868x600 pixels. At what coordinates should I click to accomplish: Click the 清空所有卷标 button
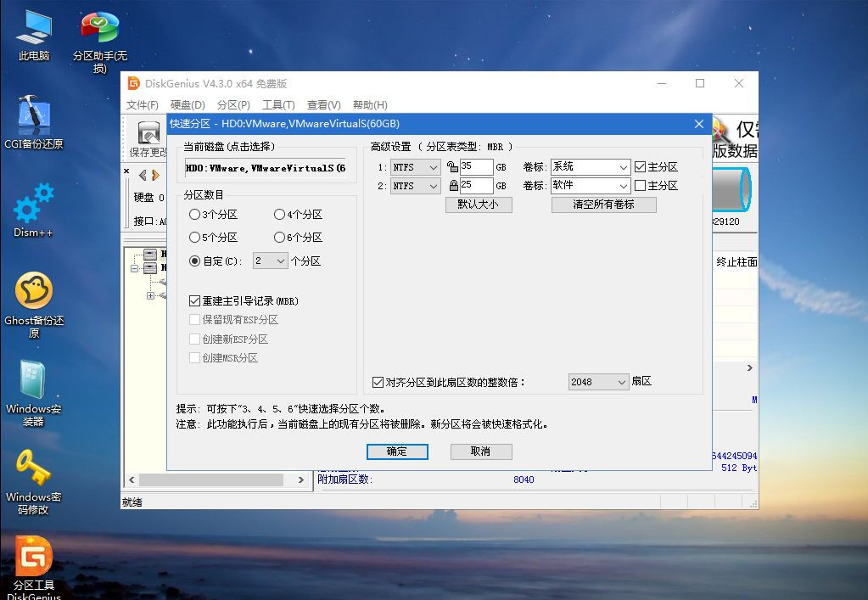tap(603, 205)
